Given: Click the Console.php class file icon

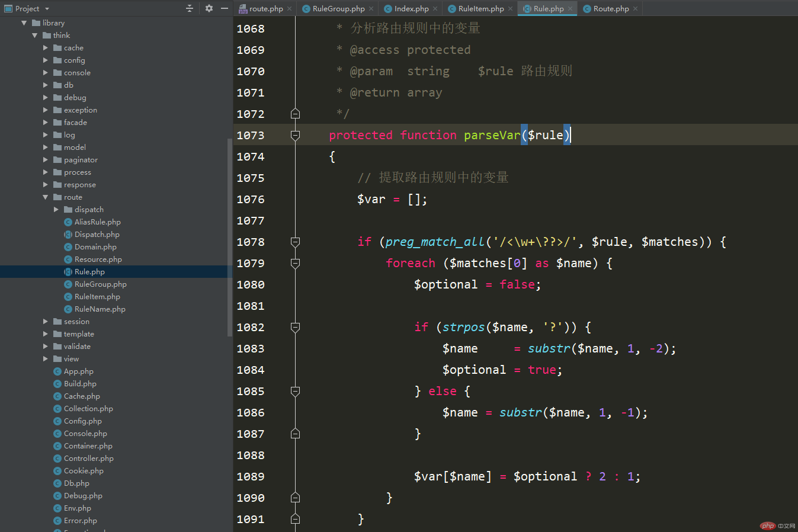Looking at the screenshot, I should [x=57, y=434].
